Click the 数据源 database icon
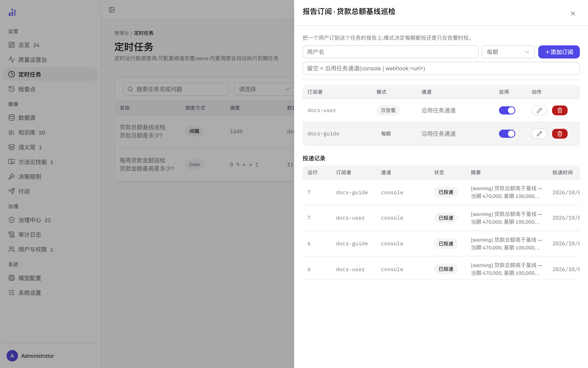Screen dimensions: 588x368 coord(12,118)
